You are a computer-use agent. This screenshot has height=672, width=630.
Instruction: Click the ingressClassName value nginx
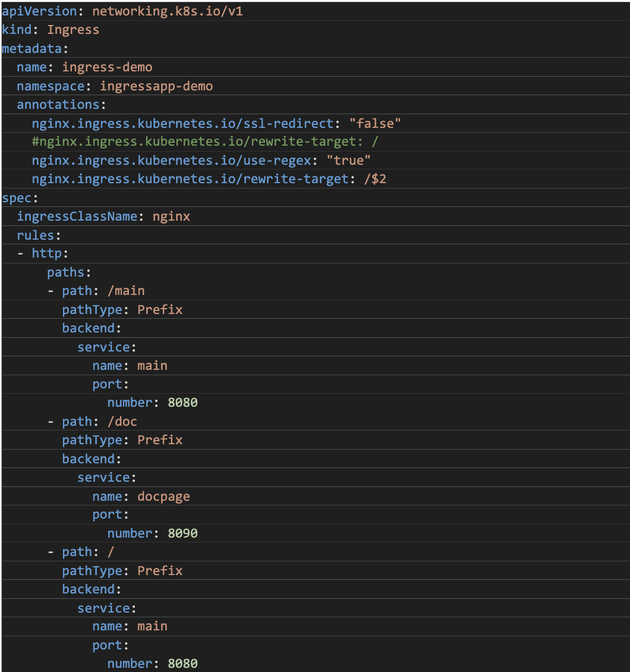(x=171, y=216)
